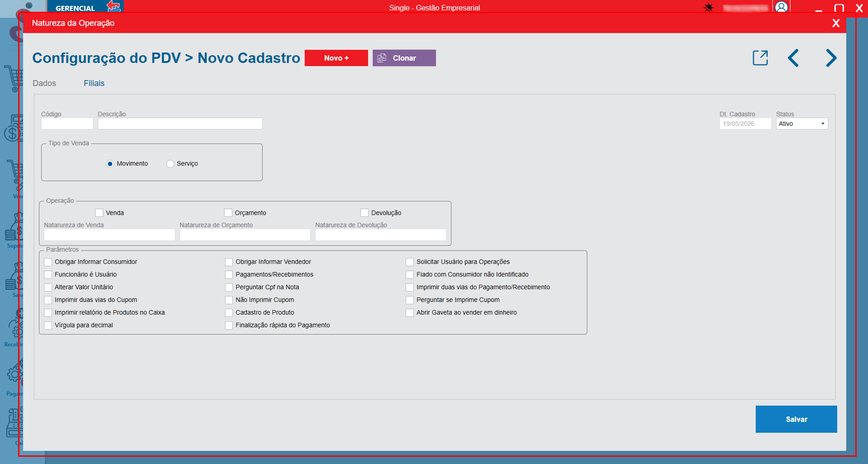This screenshot has height=464, width=868.
Task: Enable Perguntar se Imprime Cupom
Action: coord(410,300)
